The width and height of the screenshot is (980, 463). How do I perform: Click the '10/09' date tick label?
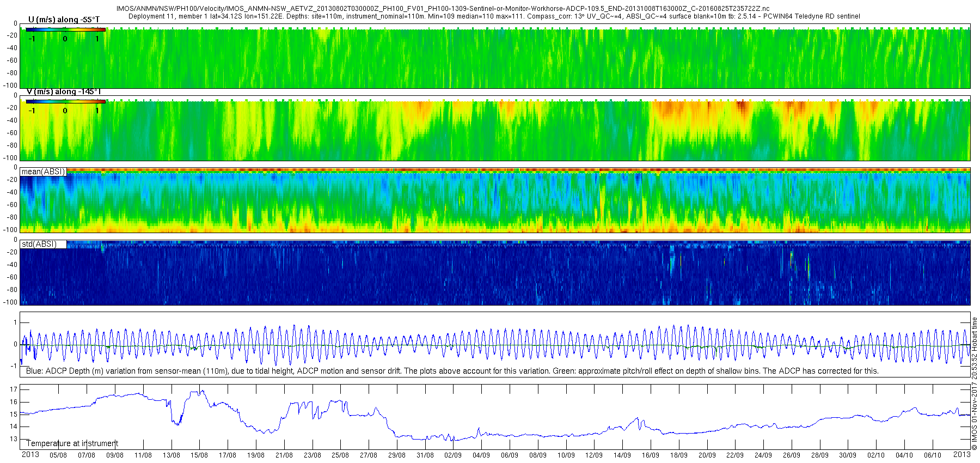566,455
